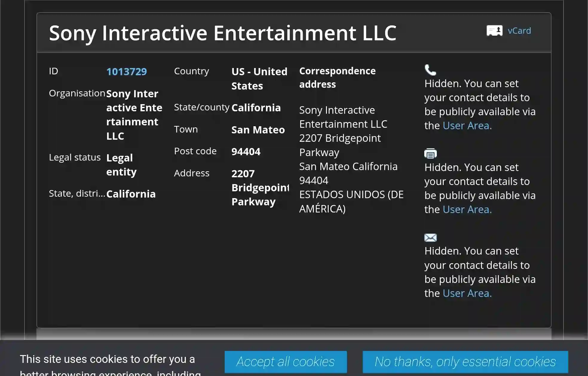Select the bold 94404 post code value
Image resolution: width=588 pixels, height=376 pixels.
coord(246,152)
